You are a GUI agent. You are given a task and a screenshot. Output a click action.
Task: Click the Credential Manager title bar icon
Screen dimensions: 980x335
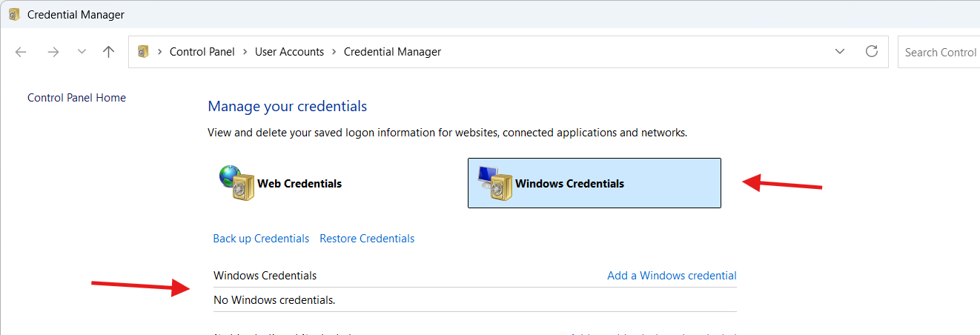tap(14, 14)
